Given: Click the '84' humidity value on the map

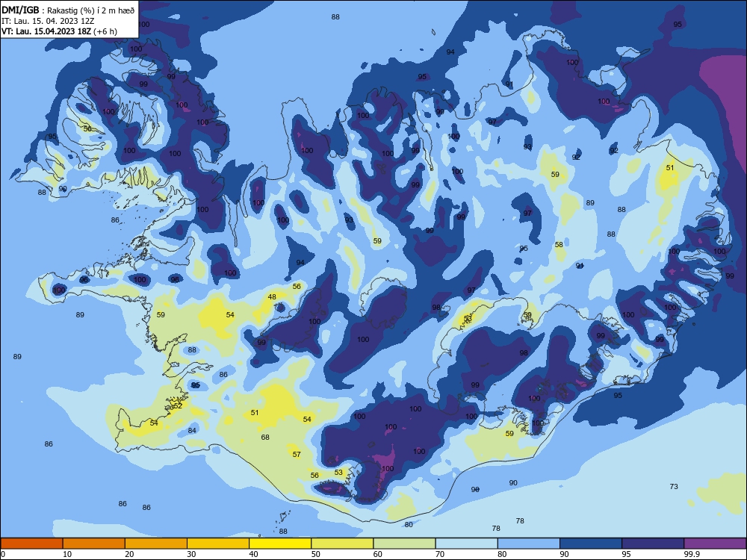Looking at the screenshot, I should coord(192,431).
